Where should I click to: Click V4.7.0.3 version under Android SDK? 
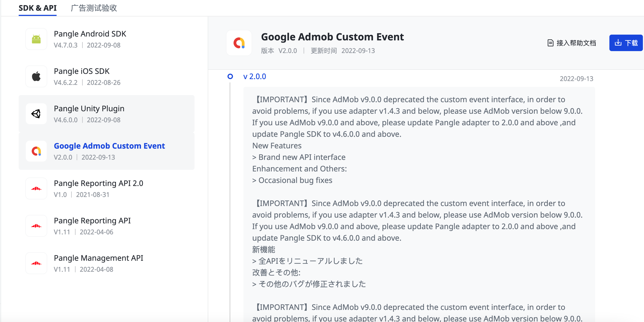tap(66, 45)
